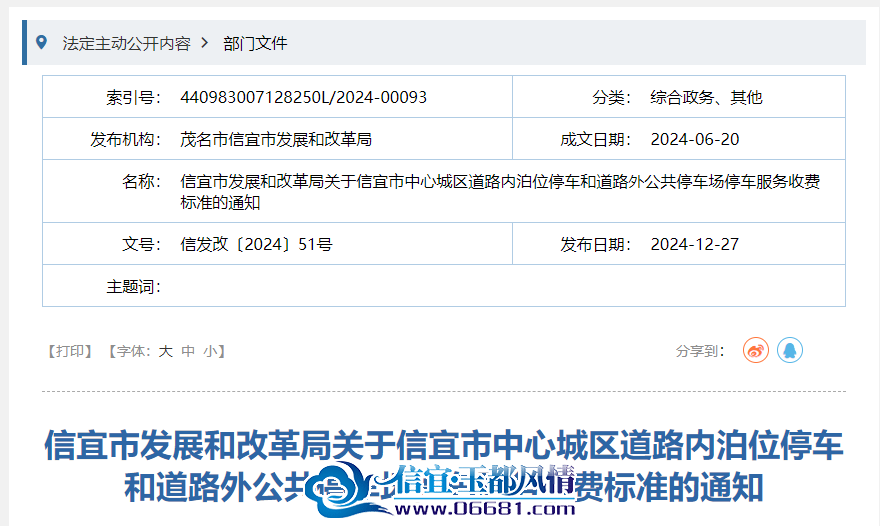Click the location pin icon in breadcrumb

(x=41, y=42)
